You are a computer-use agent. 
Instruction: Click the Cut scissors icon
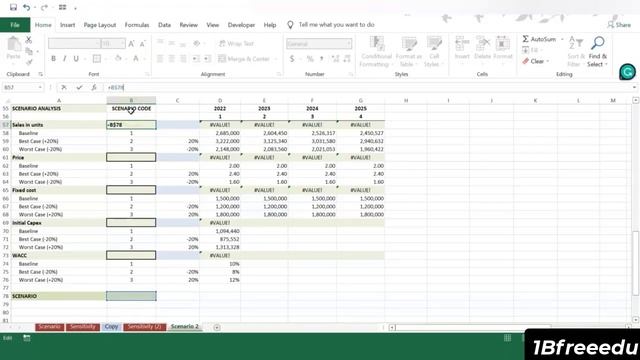[29, 40]
